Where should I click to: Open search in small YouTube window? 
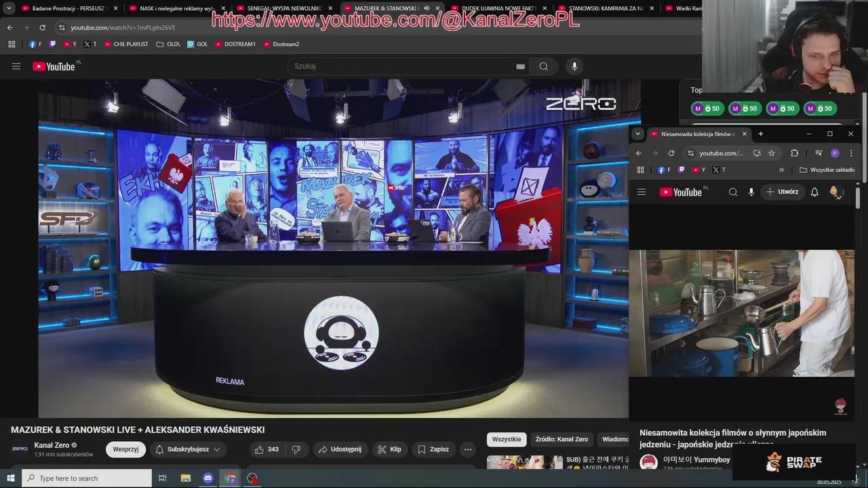pos(733,192)
